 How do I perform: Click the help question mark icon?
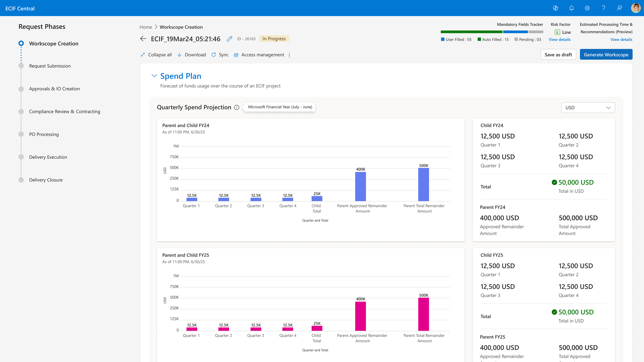pyautogui.click(x=604, y=8)
